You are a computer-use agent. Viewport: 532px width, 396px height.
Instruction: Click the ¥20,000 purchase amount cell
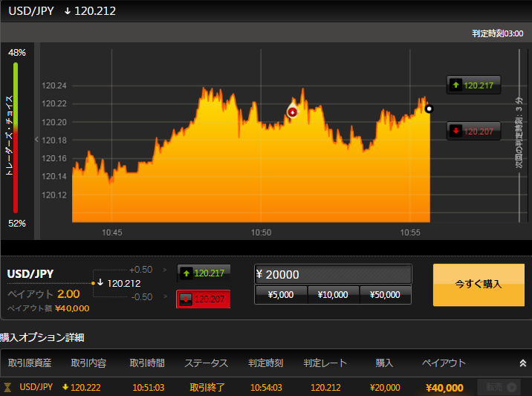coord(385,387)
